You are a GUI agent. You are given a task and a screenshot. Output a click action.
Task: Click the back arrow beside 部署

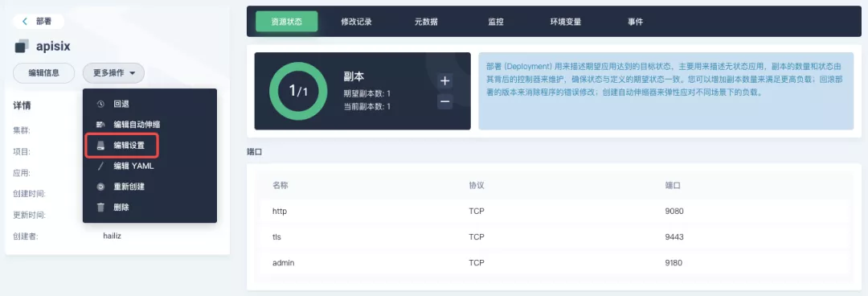24,21
